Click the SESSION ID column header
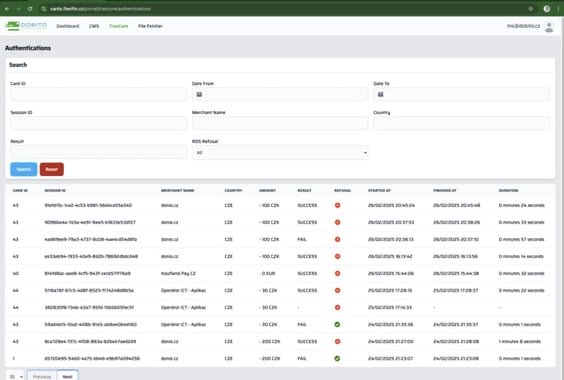The height and width of the screenshot is (380, 564). tap(55, 190)
